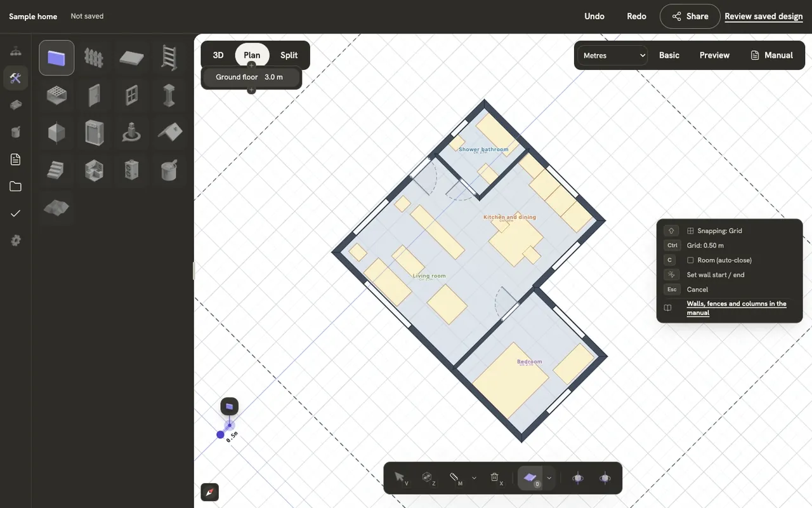Select Basic mode

(669, 55)
